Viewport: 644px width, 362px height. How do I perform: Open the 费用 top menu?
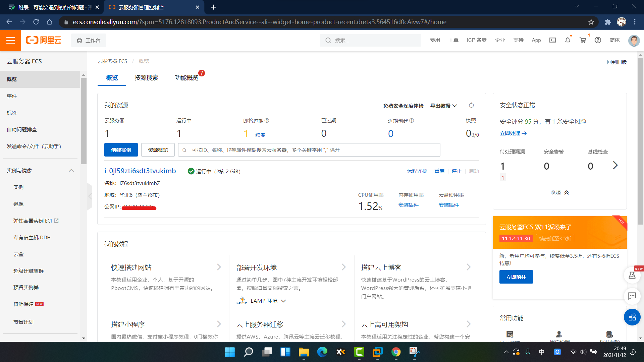pyautogui.click(x=435, y=40)
